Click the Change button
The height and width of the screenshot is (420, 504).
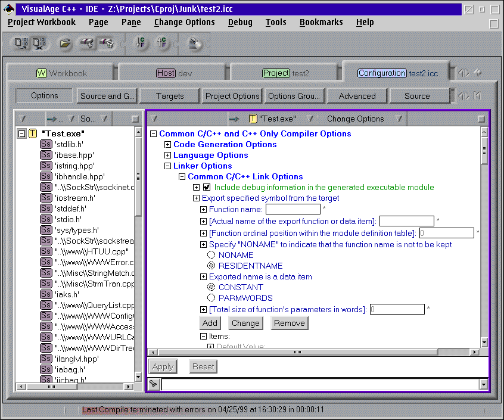pos(245,323)
